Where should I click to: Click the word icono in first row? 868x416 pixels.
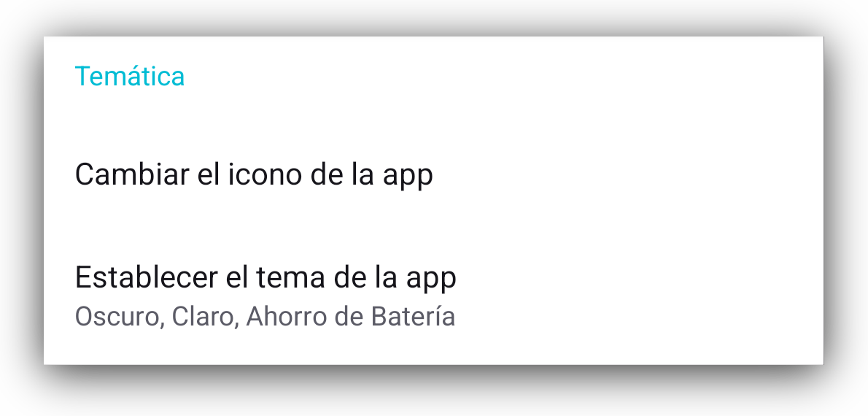click(x=263, y=174)
